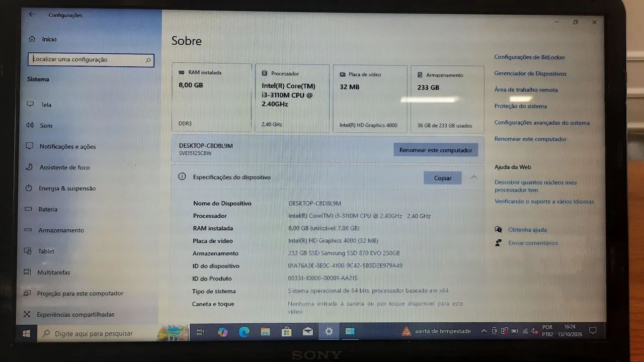Open Task View on the taskbar

(200, 332)
